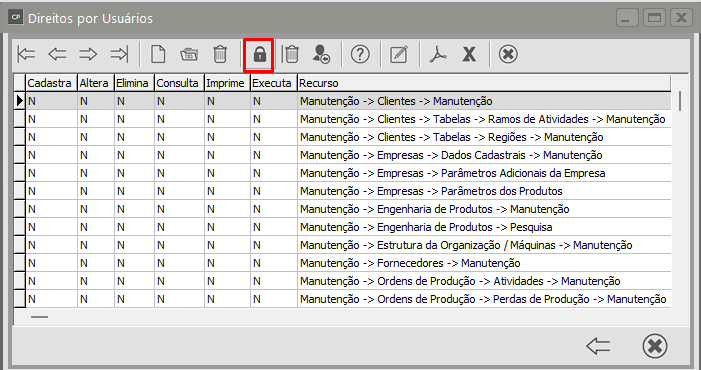Screen dimensions: 701x370
Task: Click the Executa column header
Action: pos(274,83)
